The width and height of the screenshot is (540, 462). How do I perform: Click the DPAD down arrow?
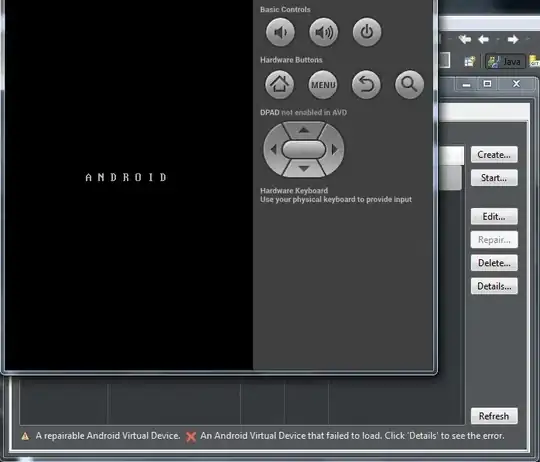(x=303, y=169)
